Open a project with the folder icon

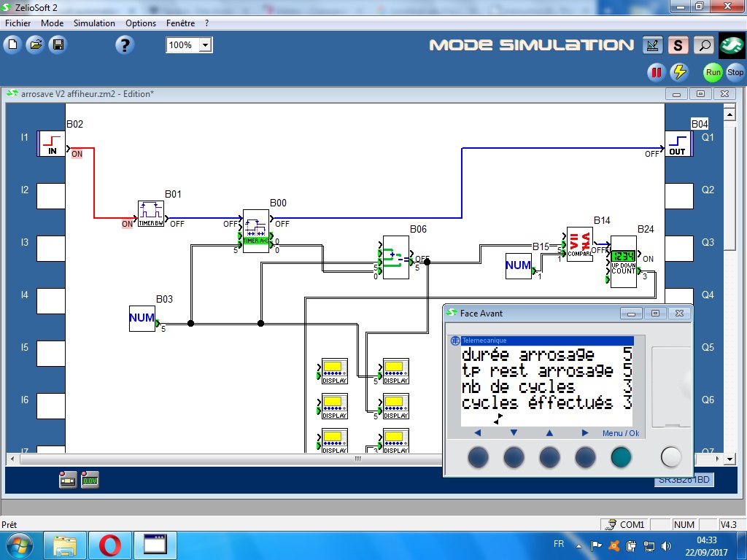click(x=35, y=45)
